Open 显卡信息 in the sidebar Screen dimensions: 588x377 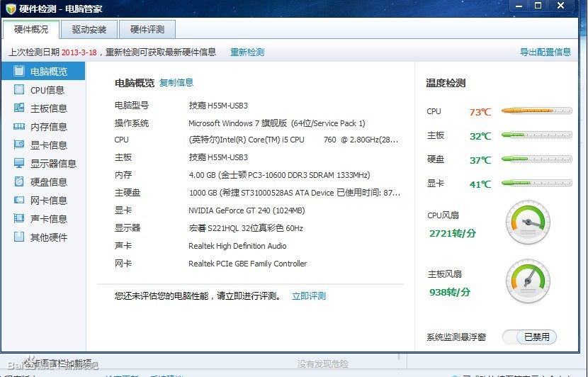tap(43, 145)
